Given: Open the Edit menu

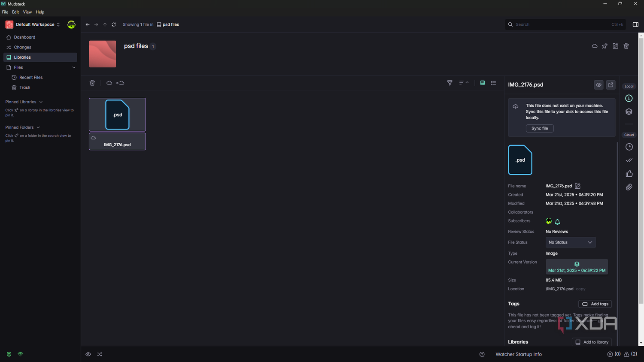Looking at the screenshot, I should coord(15,12).
